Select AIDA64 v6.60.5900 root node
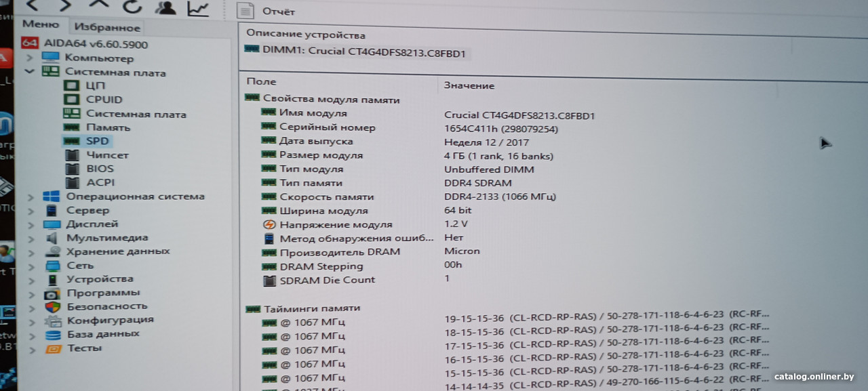The image size is (868, 391). click(x=96, y=44)
